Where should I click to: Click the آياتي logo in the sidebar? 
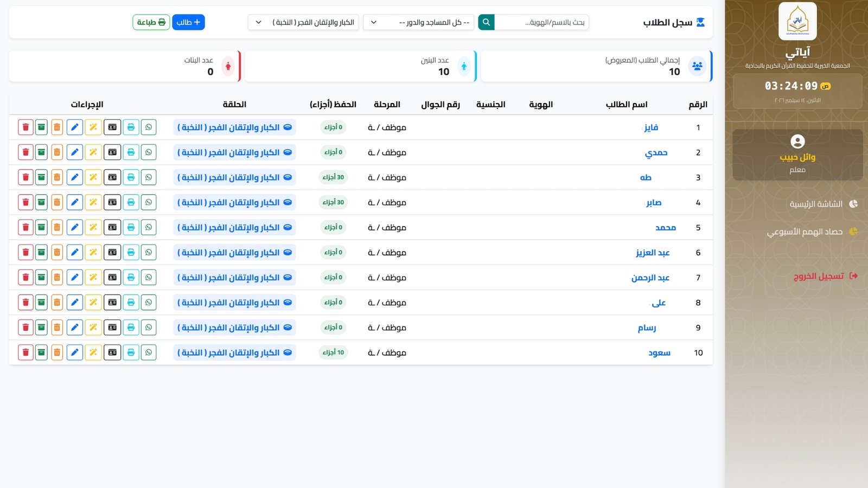(797, 21)
